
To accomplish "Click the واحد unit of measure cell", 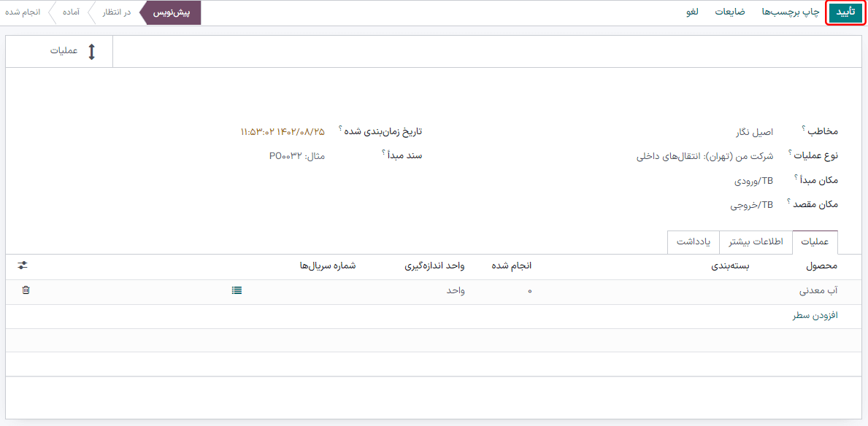I will [x=454, y=290].
